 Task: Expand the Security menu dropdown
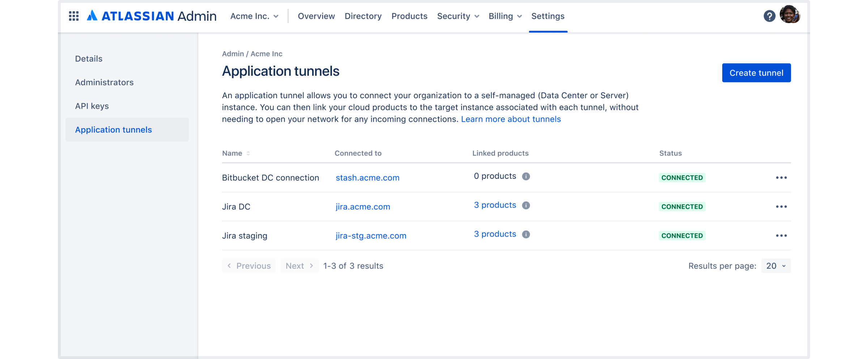pos(458,16)
